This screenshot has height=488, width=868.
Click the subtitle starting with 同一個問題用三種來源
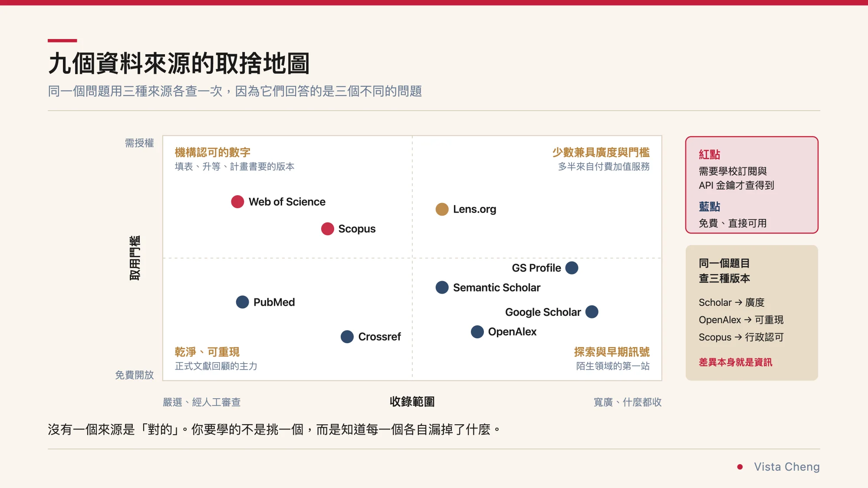[235, 91]
